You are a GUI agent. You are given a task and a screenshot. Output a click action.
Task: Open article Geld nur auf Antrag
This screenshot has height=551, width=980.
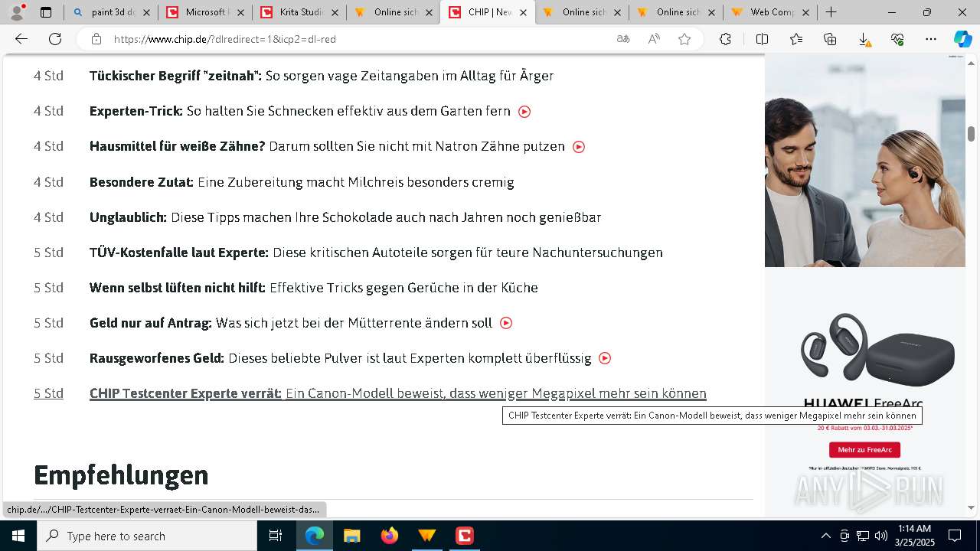click(x=291, y=323)
